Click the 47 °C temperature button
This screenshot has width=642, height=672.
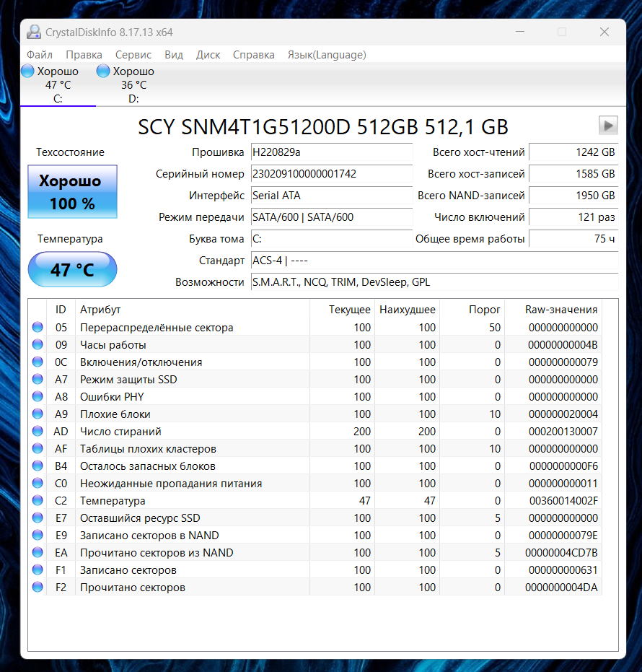72,269
